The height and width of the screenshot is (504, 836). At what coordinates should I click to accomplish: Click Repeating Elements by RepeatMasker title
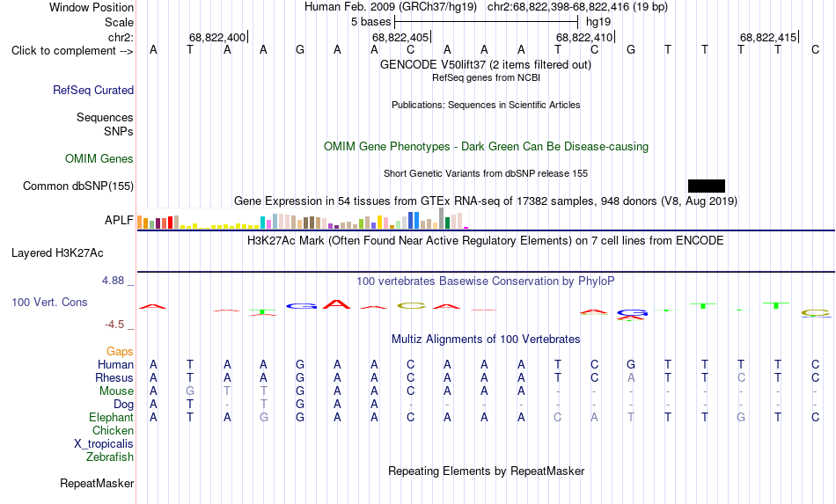(x=487, y=471)
